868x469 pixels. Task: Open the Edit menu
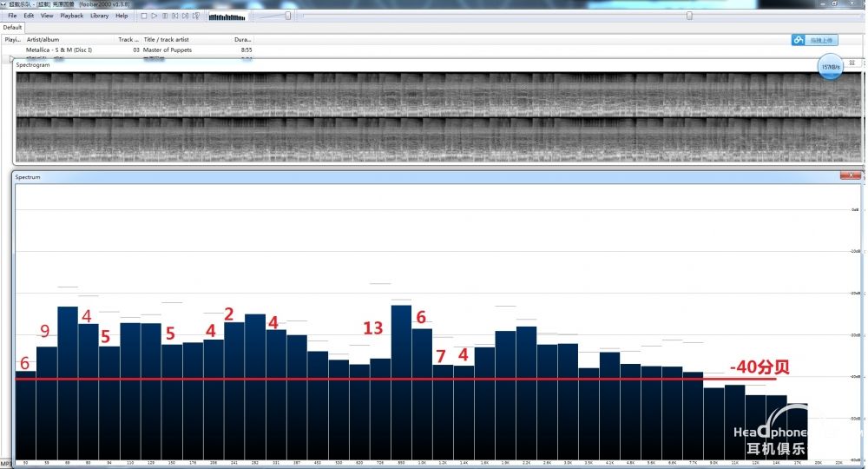pos(29,16)
